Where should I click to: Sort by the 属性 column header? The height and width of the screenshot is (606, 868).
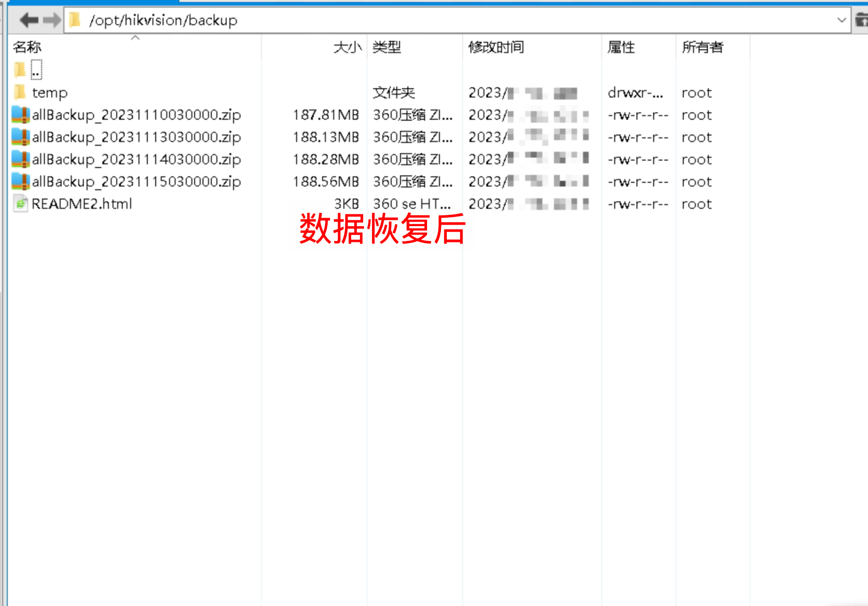tap(621, 47)
